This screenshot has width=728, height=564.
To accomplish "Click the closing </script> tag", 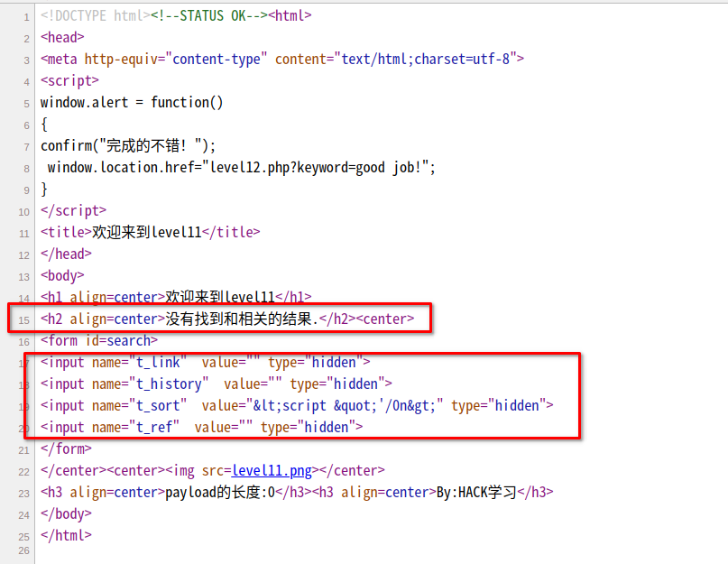I will [x=73, y=211].
